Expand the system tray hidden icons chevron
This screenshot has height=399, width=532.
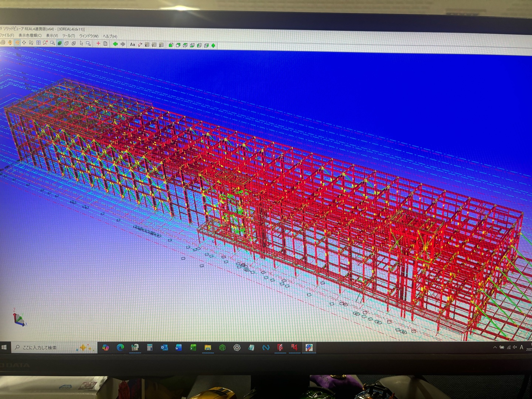pyautogui.click(x=495, y=347)
